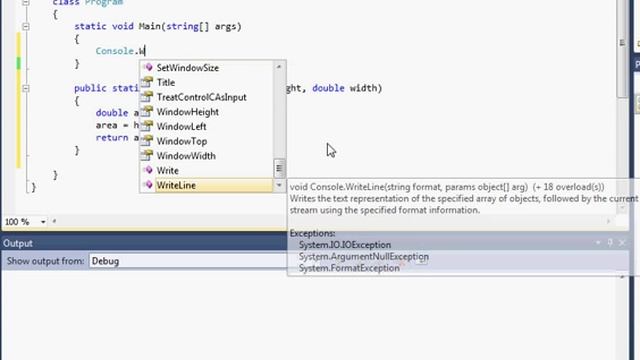
Task: Click the 'double width' parameter text
Action: [x=346, y=88]
